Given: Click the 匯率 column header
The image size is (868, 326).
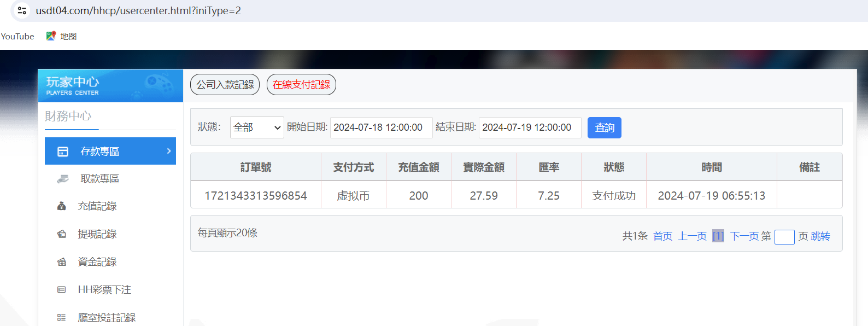Looking at the screenshot, I should pos(549,167).
